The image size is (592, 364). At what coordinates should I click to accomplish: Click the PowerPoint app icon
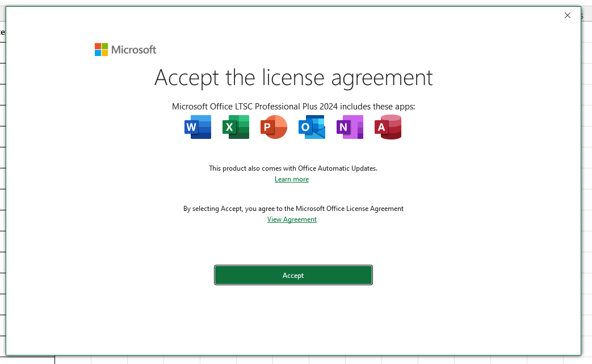point(274,127)
